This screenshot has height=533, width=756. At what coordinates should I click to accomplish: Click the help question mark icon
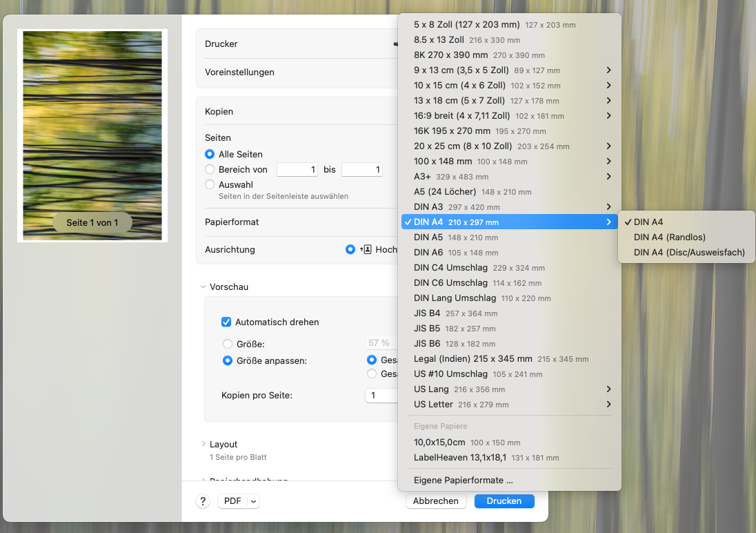pos(202,501)
